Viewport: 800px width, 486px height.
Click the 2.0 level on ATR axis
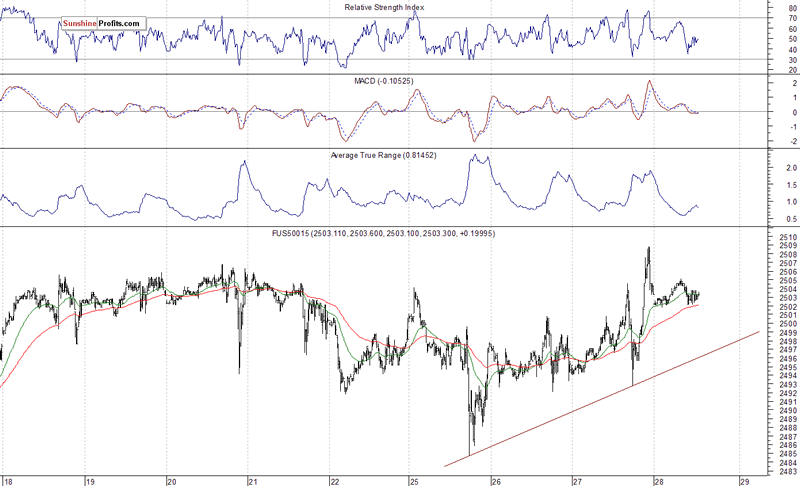pos(791,168)
